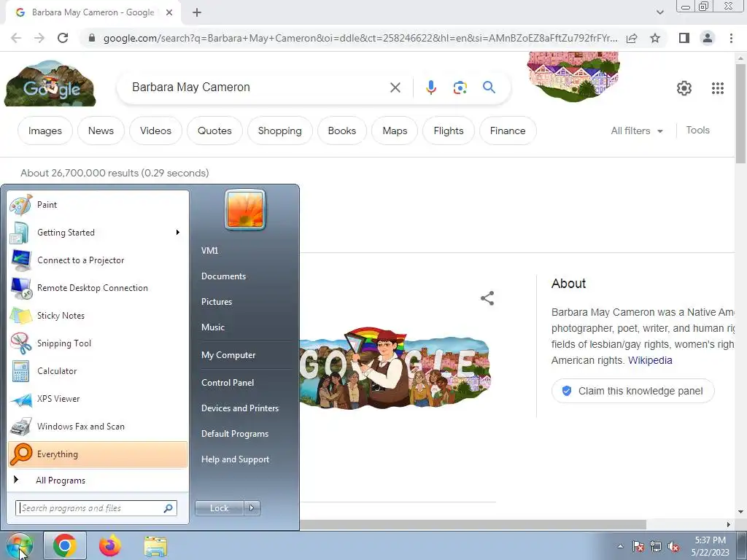The height and width of the screenshot is (560, 747).
Task: Select the Maps filter chip
Action: (x=395, y=131)
